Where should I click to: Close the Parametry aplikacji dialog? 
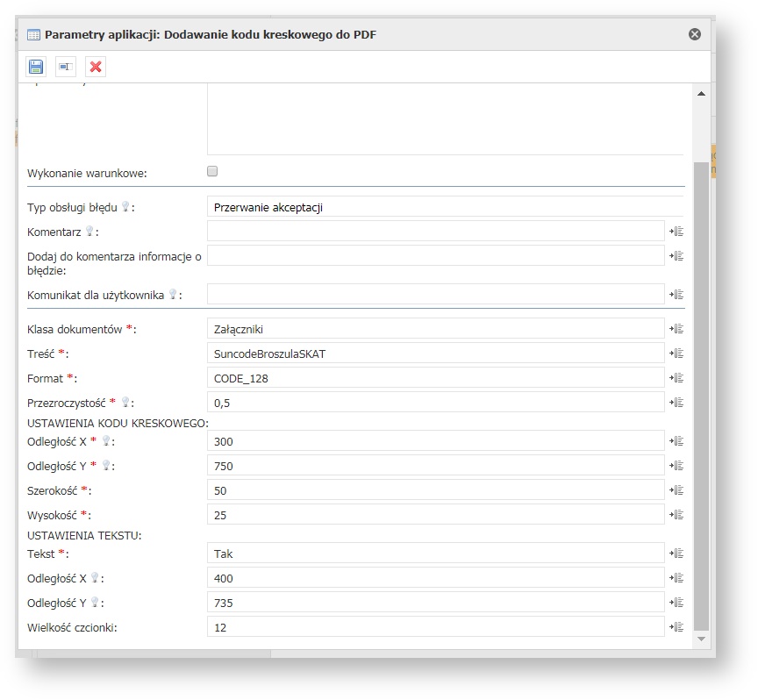coord(694,34)
